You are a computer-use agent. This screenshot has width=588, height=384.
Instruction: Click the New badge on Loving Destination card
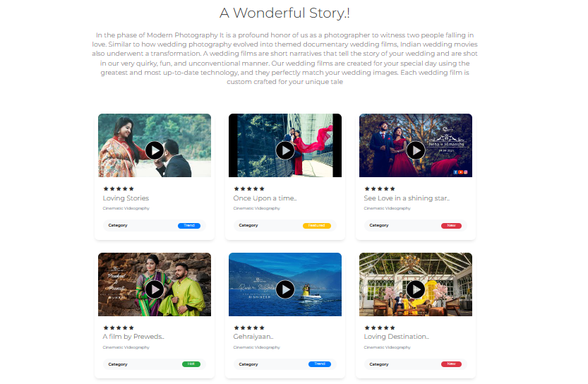(x=451, y=364)
